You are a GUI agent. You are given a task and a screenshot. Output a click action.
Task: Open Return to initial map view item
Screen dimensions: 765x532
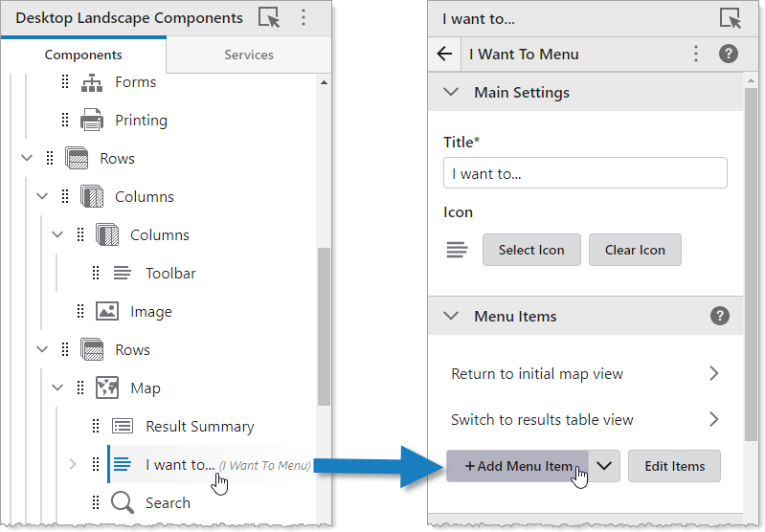pyautogui.click(x=585, y=373)
